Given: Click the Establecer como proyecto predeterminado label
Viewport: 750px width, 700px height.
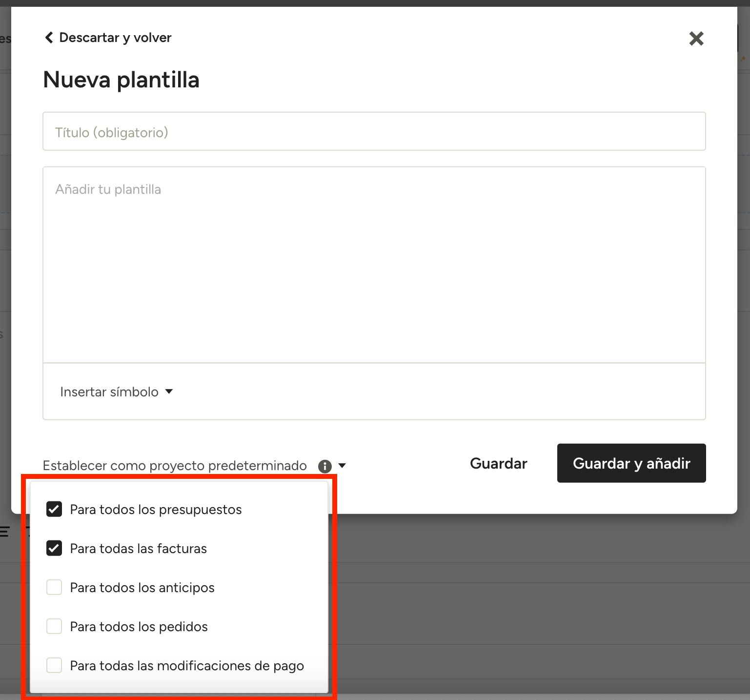Looking at the screenshot, I should [x=175, y=466].
